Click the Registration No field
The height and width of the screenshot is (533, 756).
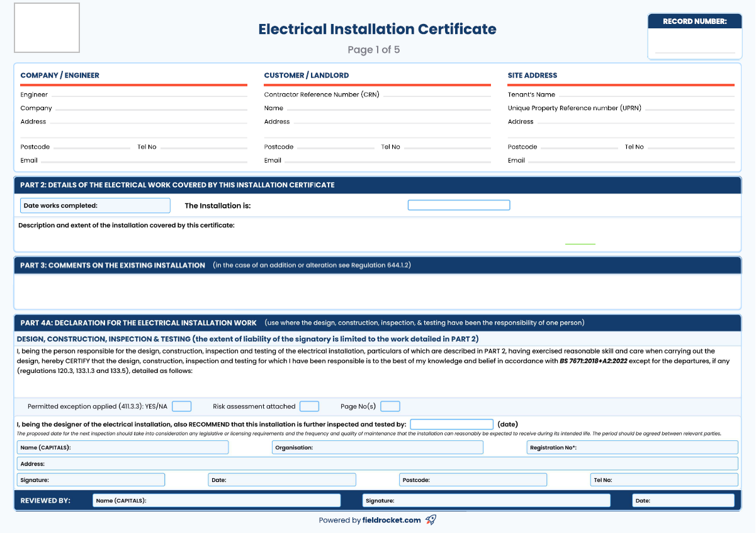coord(632,447)
